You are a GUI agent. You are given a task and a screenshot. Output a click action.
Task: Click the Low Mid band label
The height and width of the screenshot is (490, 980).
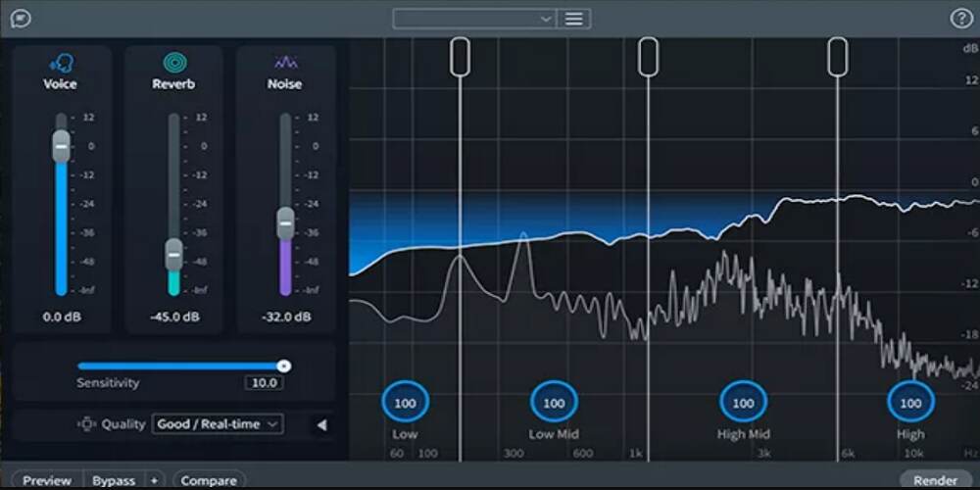[x=554, y=434]
